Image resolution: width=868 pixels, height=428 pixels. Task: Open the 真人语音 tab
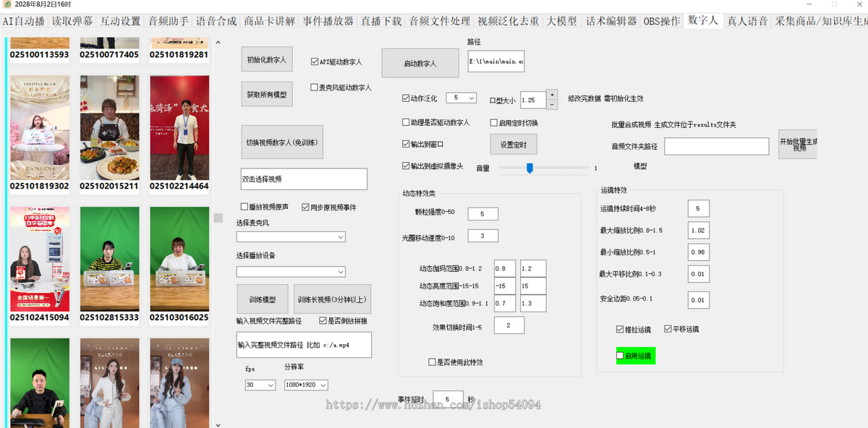click(x=748, y=21)
